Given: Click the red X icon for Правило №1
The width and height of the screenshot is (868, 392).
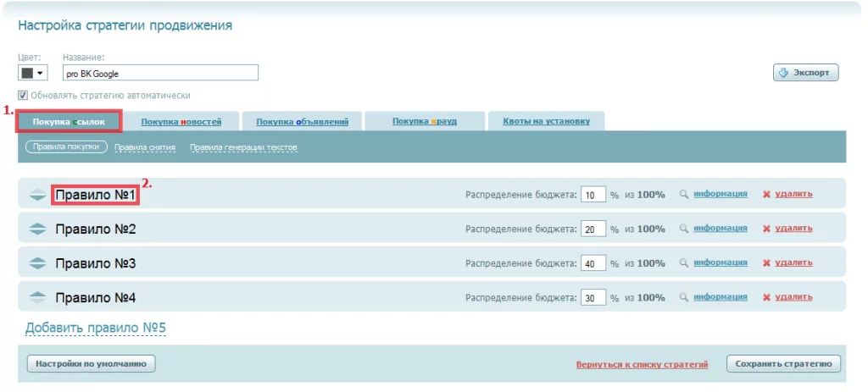Looking at the screenshot, I should (x=766, y=195).
